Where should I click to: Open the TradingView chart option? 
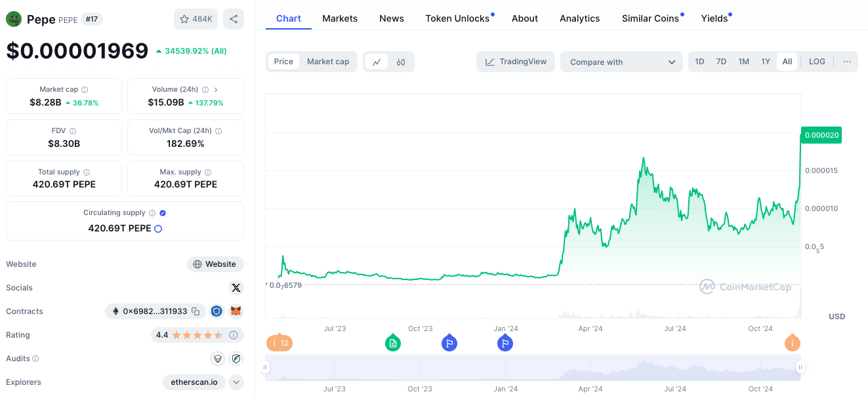516,61
